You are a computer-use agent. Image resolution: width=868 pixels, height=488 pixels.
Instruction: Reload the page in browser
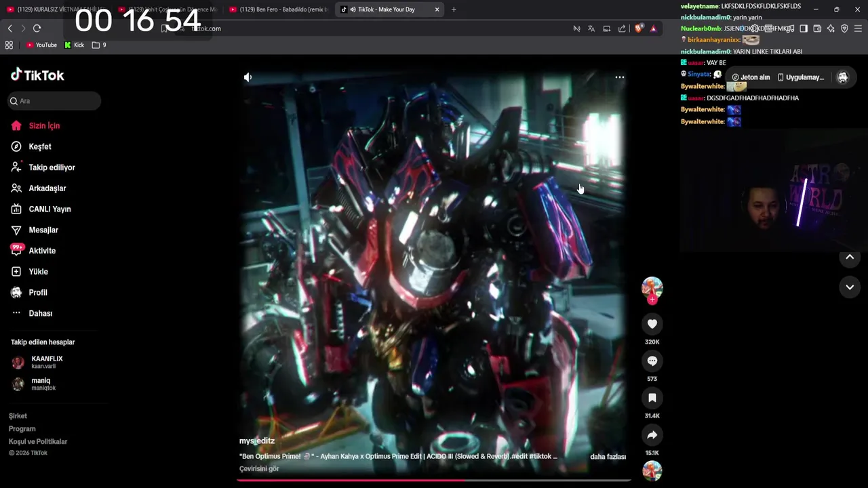(37, 28)
